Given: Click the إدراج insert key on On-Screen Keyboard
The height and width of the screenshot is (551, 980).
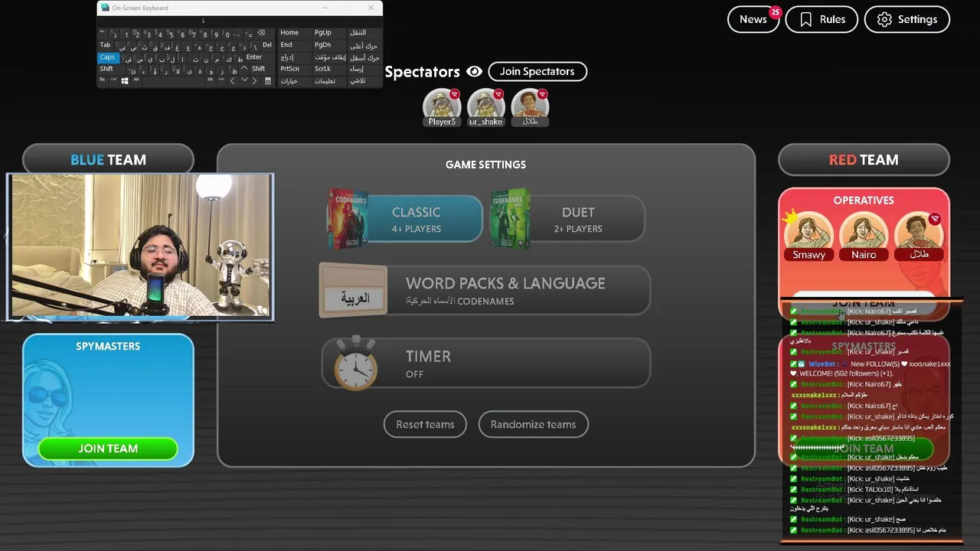Looking at the screenshot, I should coord(295,58).
